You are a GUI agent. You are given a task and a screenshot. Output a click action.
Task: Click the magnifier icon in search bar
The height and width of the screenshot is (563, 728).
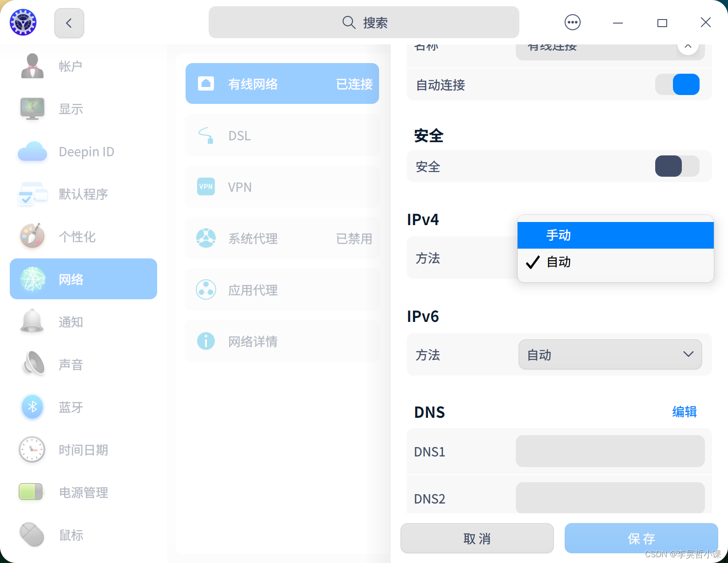pos(349,22)
